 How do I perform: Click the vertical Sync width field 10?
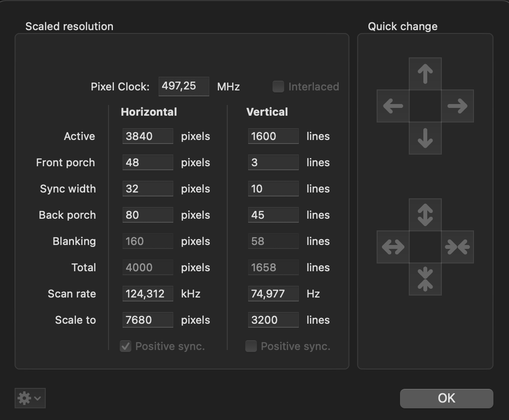point(273,189)
